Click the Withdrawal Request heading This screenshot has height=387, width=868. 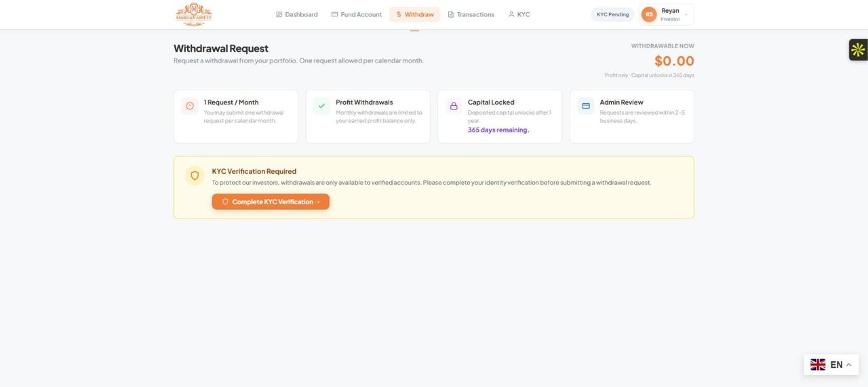pyautogui.click(x=221, y=48)
